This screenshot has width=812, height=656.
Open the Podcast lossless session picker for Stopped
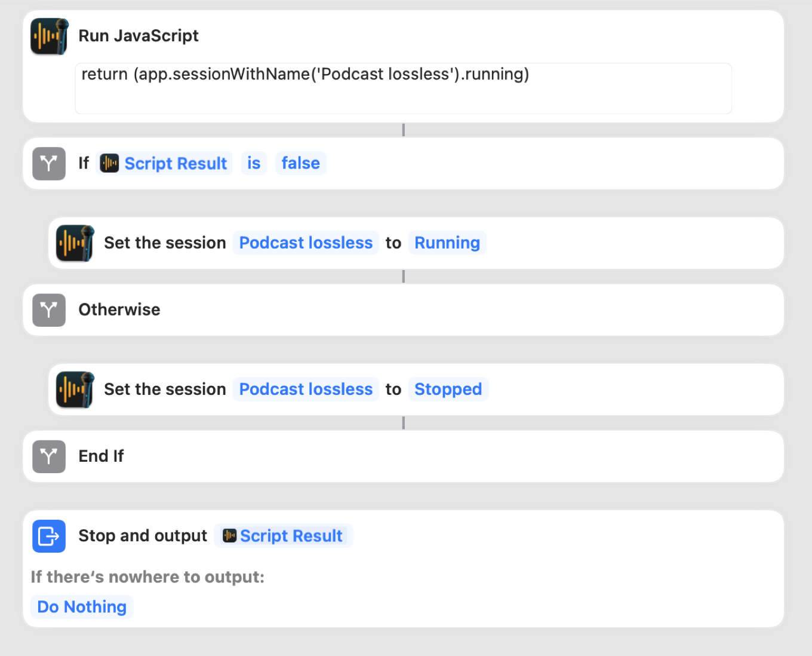306,389
